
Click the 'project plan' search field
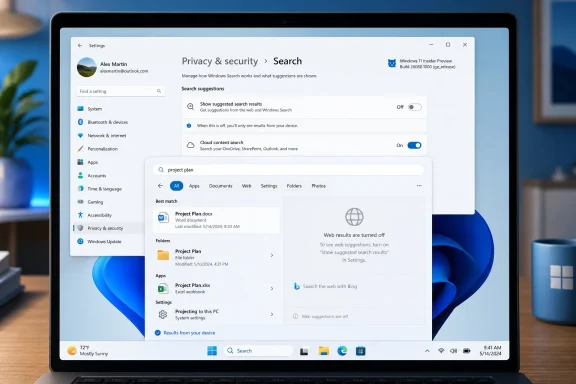pos(288,170)
